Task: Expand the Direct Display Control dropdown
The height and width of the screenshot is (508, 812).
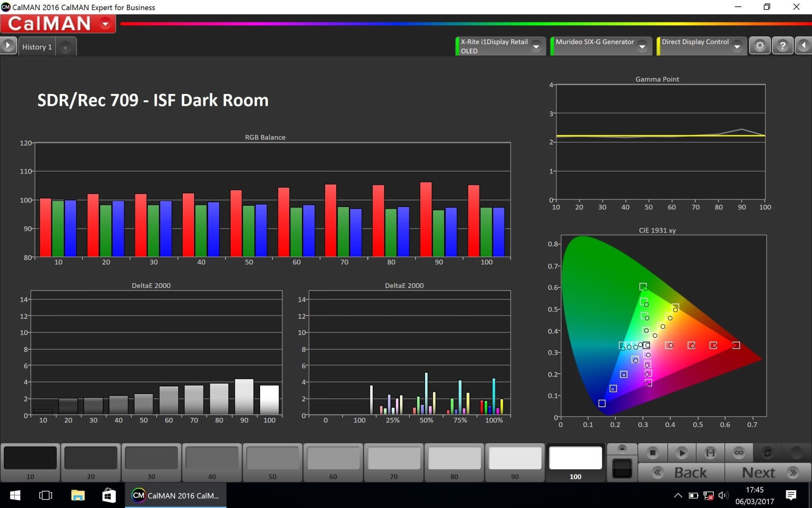Action: click(x=737, y=46)
